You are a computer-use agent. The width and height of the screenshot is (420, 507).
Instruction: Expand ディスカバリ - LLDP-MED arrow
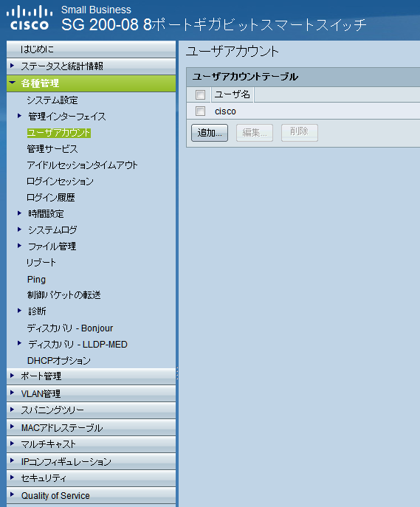(19, 343)
